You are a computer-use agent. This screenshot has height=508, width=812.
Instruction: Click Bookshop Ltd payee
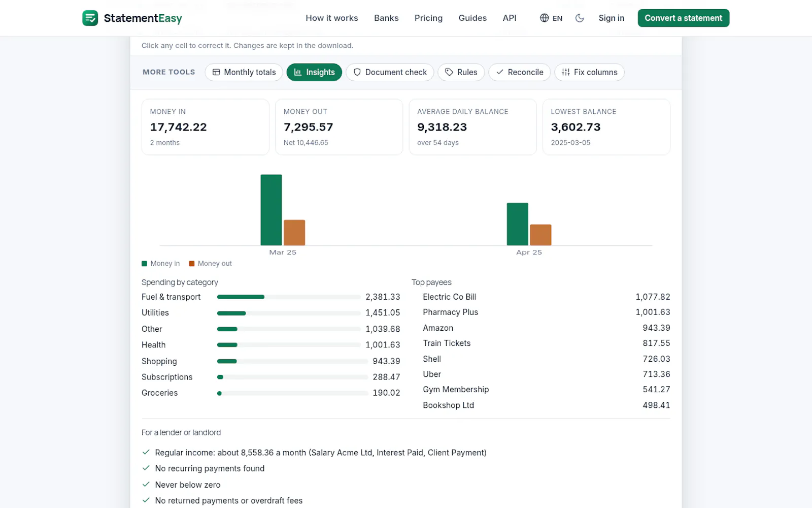tap(448, 405)
